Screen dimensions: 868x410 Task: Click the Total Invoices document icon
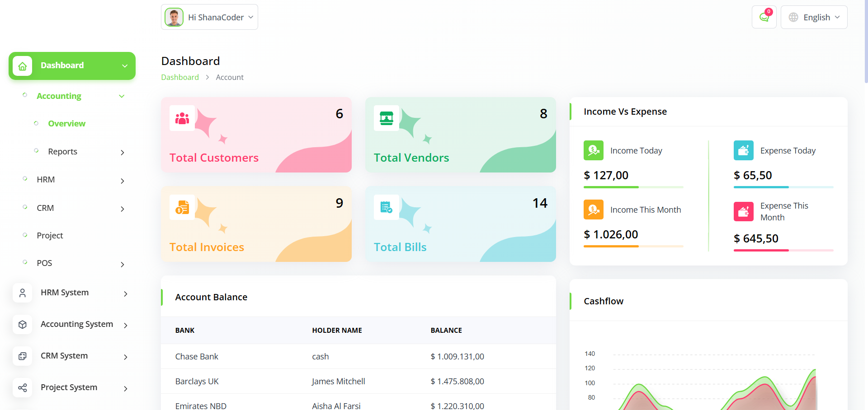(x=182, y=208)
